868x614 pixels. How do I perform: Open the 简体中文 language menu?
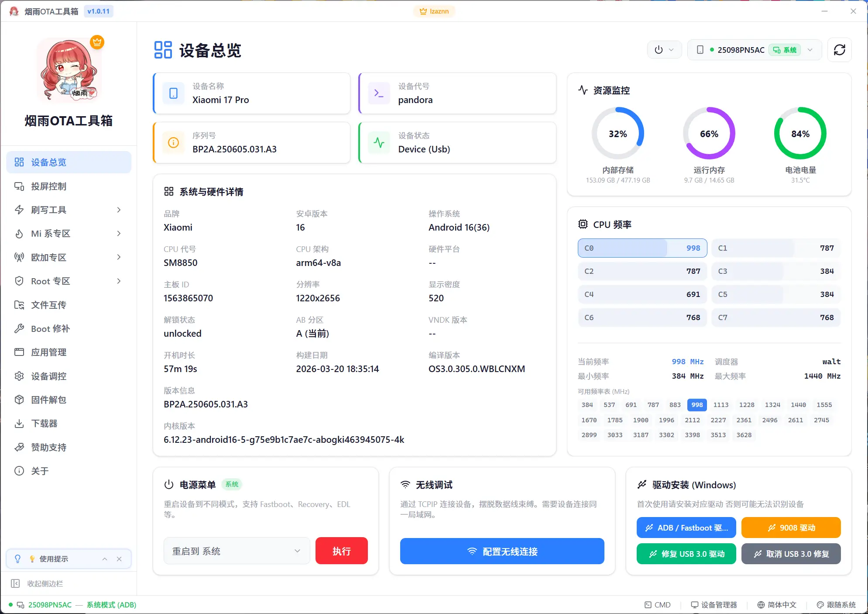click(x=776, y=605)
